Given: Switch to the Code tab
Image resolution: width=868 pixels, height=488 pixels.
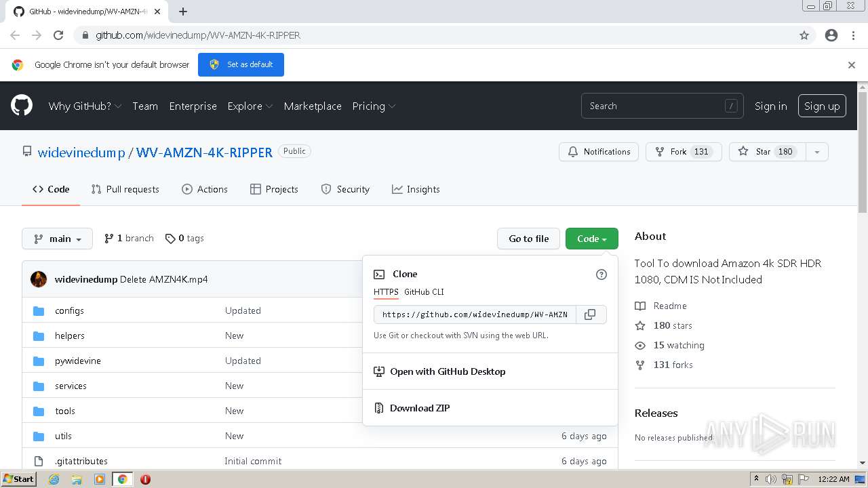Looking at the screenshot, I should click(51, 189).
